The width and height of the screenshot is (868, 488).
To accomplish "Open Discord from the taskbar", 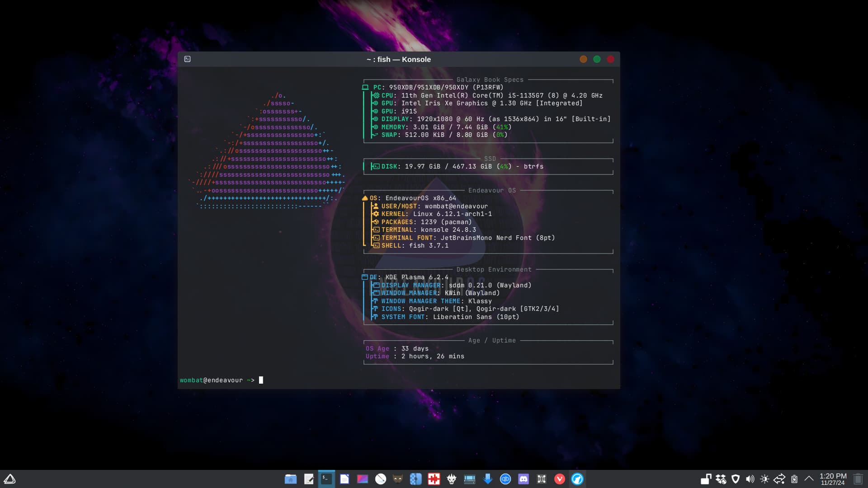I will click(524, 479).
